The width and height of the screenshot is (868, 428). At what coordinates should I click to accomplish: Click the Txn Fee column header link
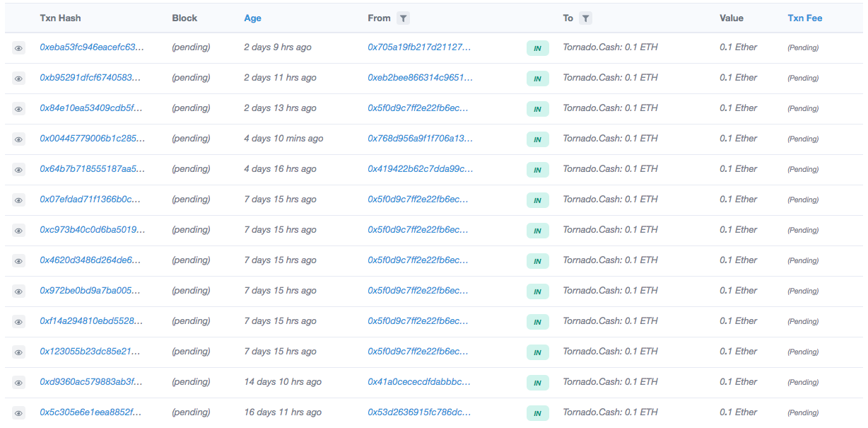click(805, 18)
